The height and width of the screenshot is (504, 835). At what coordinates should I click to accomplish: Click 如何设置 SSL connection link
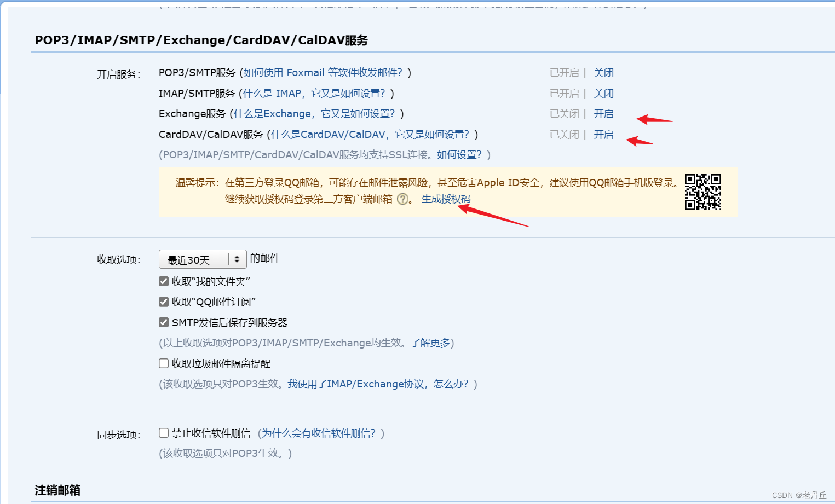pos(459,155)
